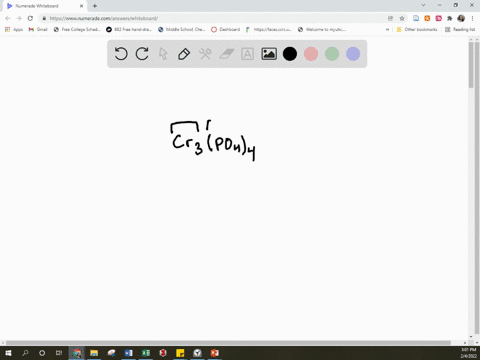The width and height of the screenshot is (480, 360).
Task: Click the horizontal page scrollbar
Action: (228, 343)
